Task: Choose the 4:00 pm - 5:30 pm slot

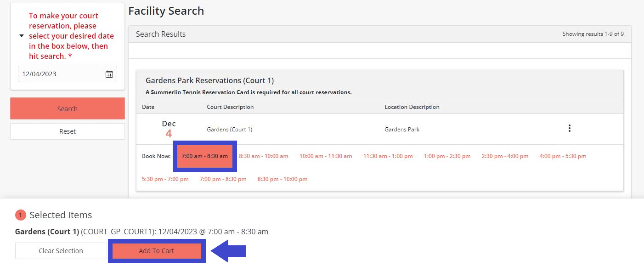Action: [x=563, y=156]
